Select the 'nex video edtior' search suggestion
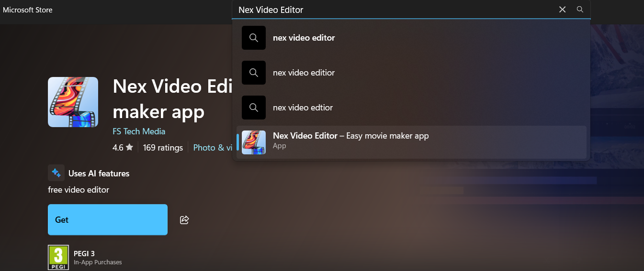The width and height of the screenshot is (644, 271). (x=411, y=108)
